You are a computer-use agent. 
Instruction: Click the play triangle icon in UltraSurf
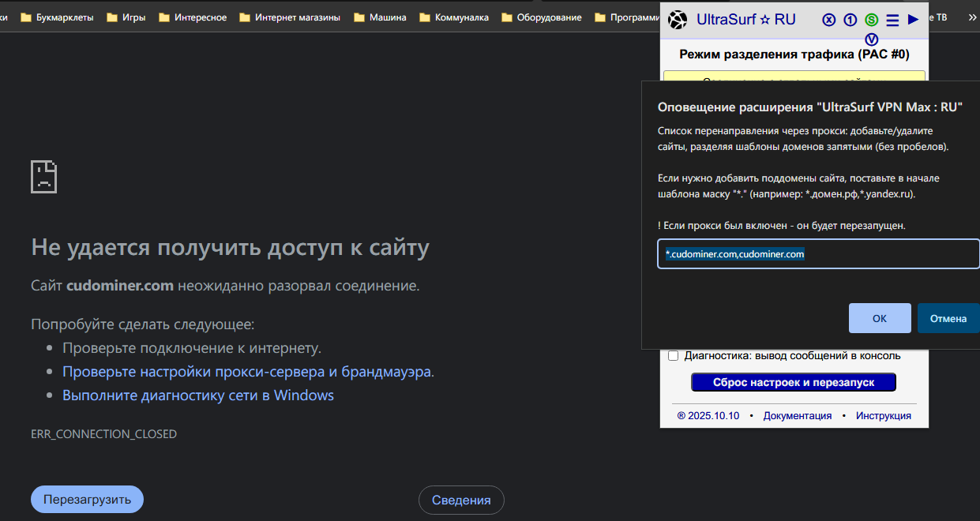(x=914, y=20)
